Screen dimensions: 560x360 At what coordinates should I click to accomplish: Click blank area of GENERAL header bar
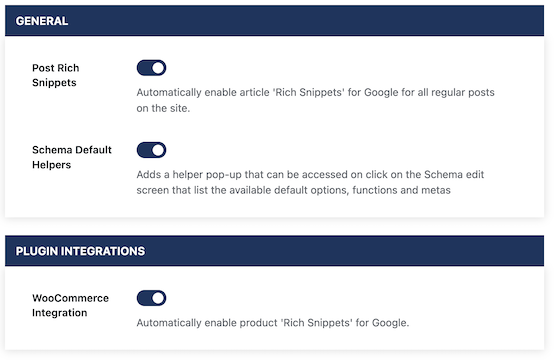pyautogui.click(x=304, y=21)
